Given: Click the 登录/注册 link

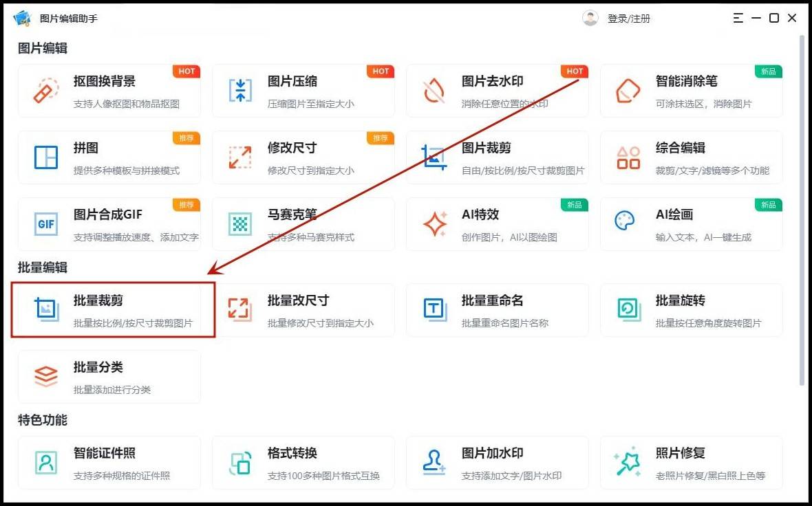Looking at the screenshot, I should (x=629, y=19).
